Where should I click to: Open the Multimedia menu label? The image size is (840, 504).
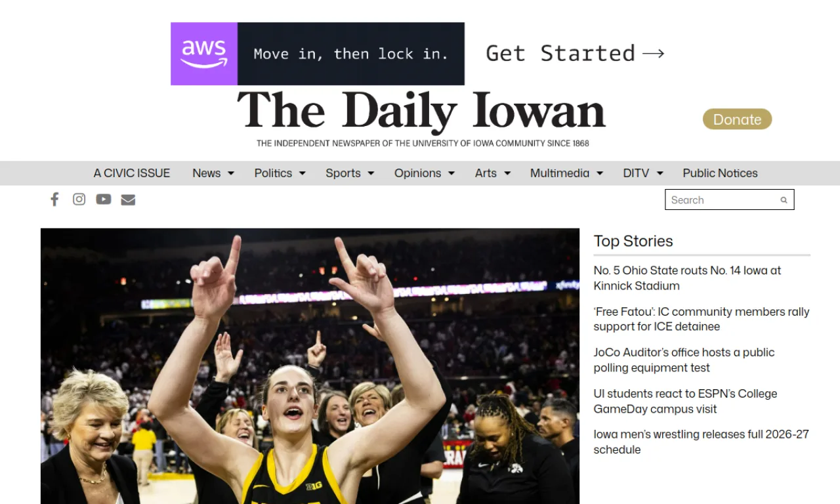[560, 173]
